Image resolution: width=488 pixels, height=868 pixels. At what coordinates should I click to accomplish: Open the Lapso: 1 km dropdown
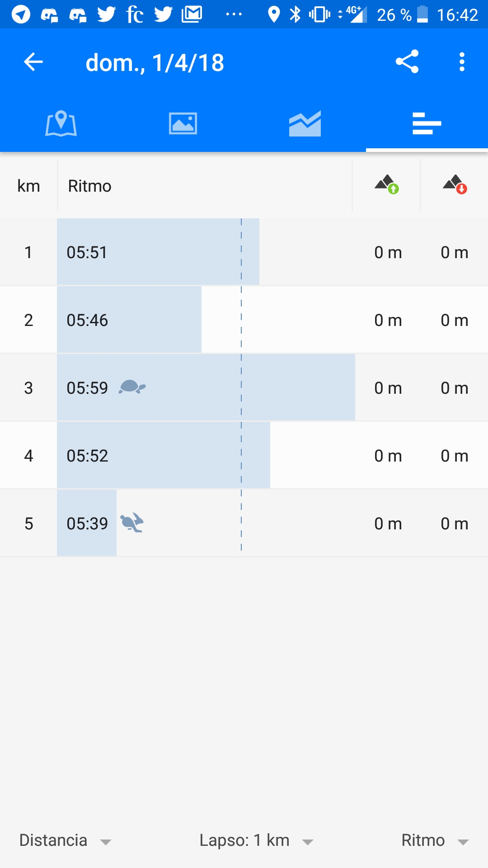(x=256, y=840)
